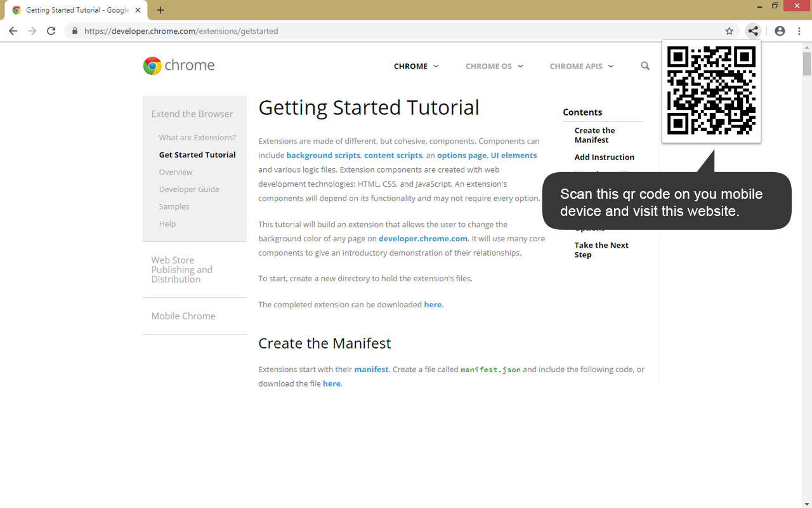
Task: Click the QR code share extension icon
Action: 752,30
